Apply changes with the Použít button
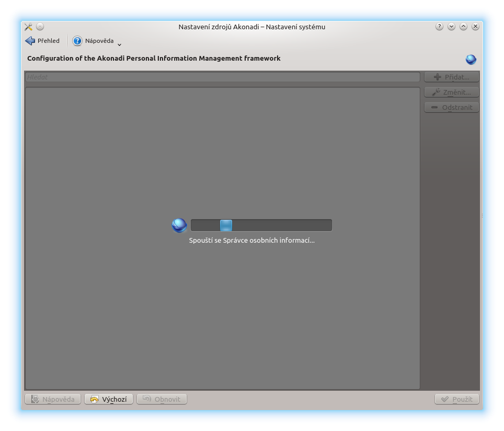Image resolution: width=504 pixels, height=431 pixels. coord(457,399)
